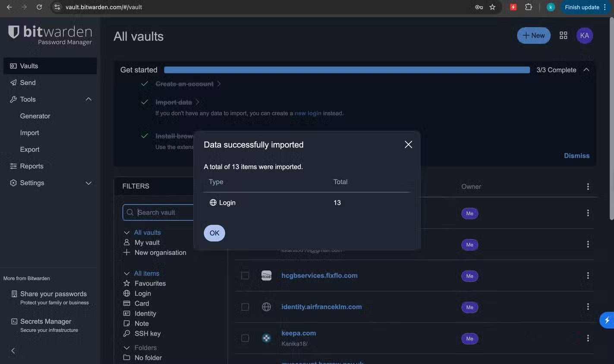Image resolution: width=614 pixels, height=364 pixels.
Task: Open the browser Extensions puzzle icon
Action: point(528,7)
